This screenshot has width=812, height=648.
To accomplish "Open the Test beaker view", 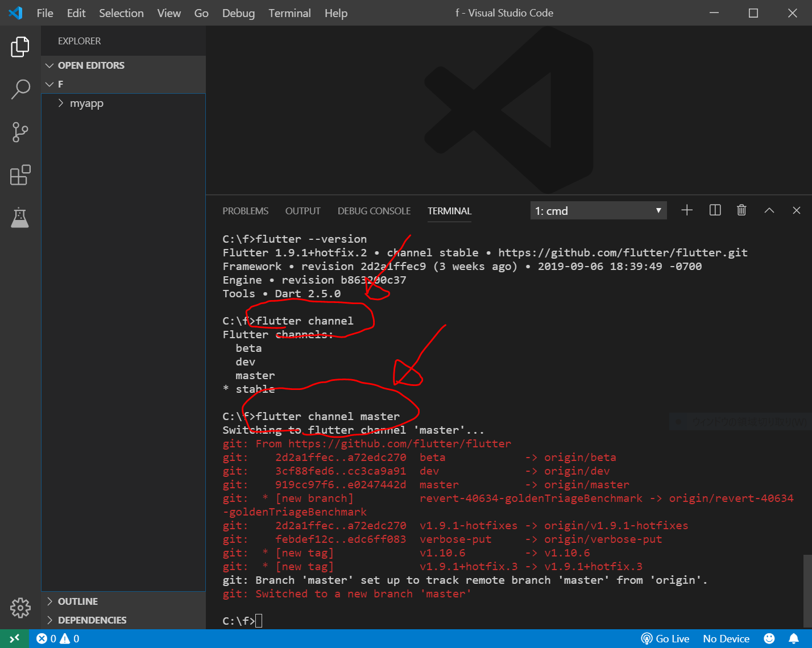I will (20, 218).
